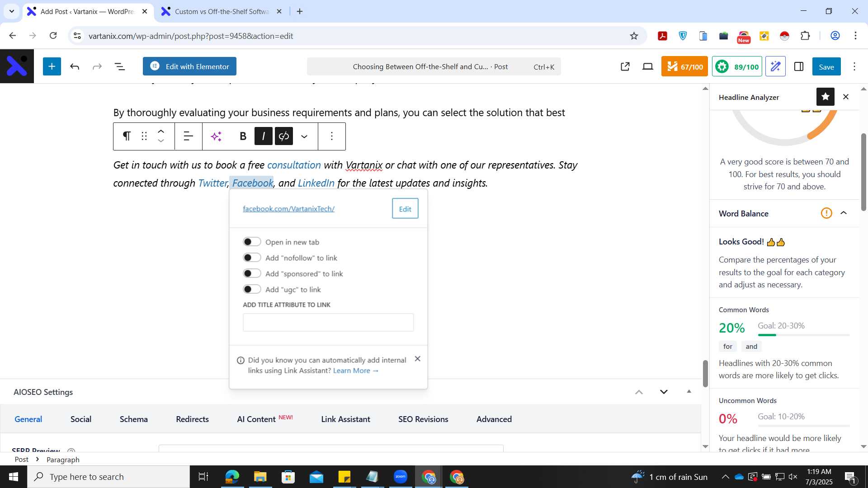Viewport: 868px width, 488px height.
Task: Collapse AIOSEO Settings panel
Action: click(689, 391)
